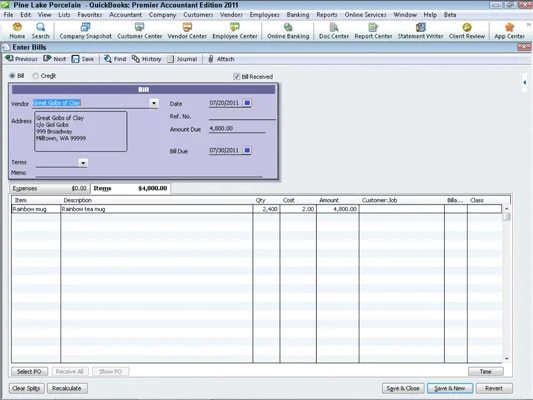The height and width of the screenshot is (400, 533).
Task: Click the Search toolbar icon
Action: (40, 31)
